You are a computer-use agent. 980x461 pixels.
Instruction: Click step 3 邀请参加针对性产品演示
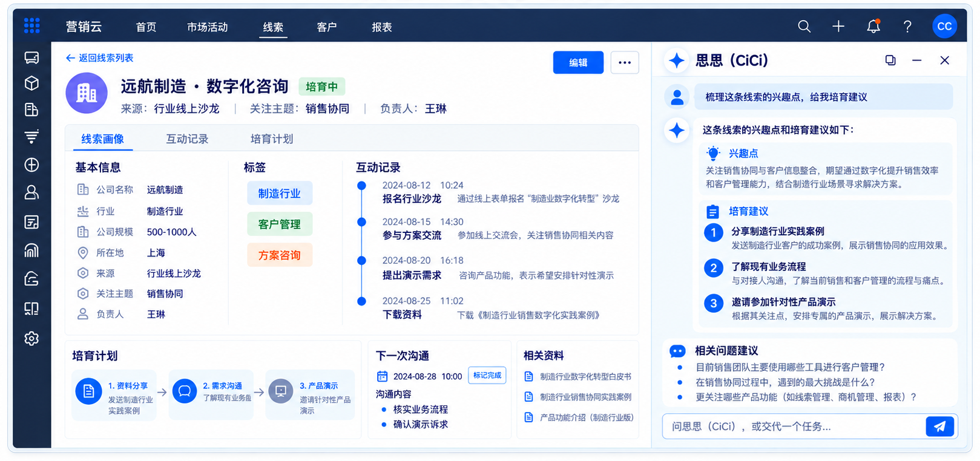click(x=783, y=302)
